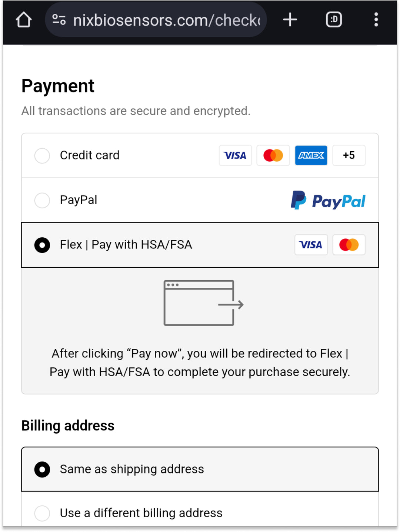Select the Credit card radio button
400x532 pixels.
pyautogui.click(x=42, y=155)
